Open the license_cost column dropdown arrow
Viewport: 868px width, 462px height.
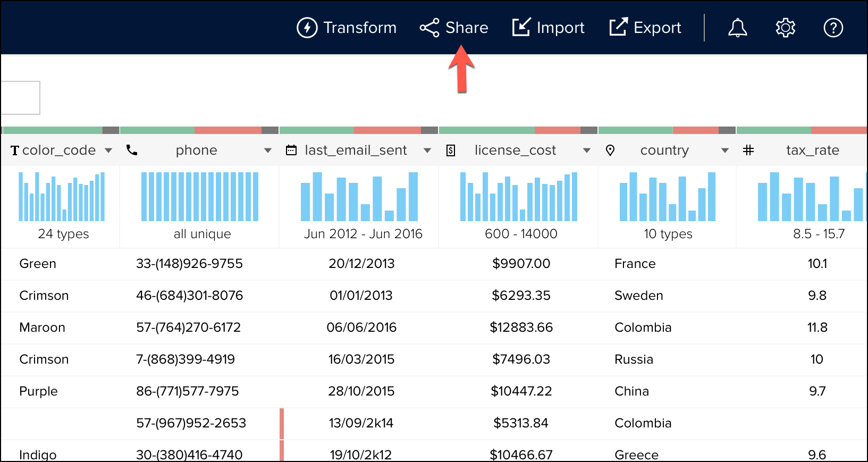pyautogui.click(x=587, y=150)
